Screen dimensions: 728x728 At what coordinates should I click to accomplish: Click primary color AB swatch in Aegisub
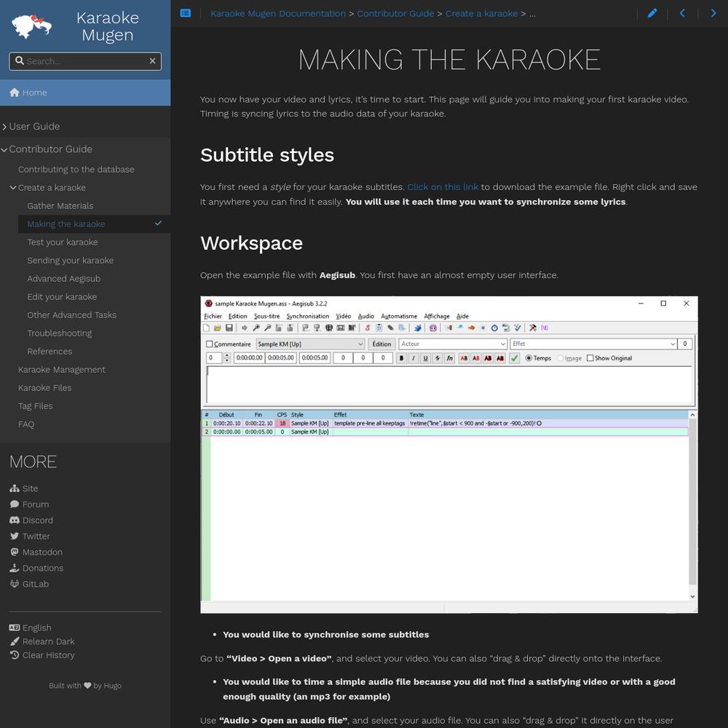[464, 358]
